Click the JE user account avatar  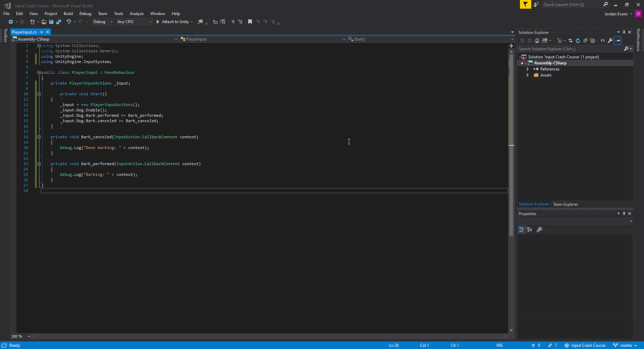pyautogui.click(x=638, y=14)
